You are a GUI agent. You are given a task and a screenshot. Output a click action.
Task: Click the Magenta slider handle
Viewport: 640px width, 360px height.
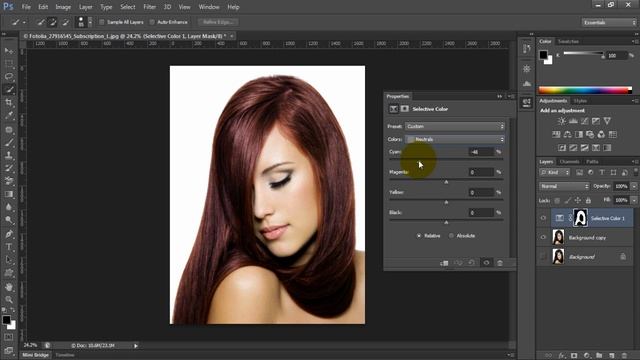coord(446,182)
